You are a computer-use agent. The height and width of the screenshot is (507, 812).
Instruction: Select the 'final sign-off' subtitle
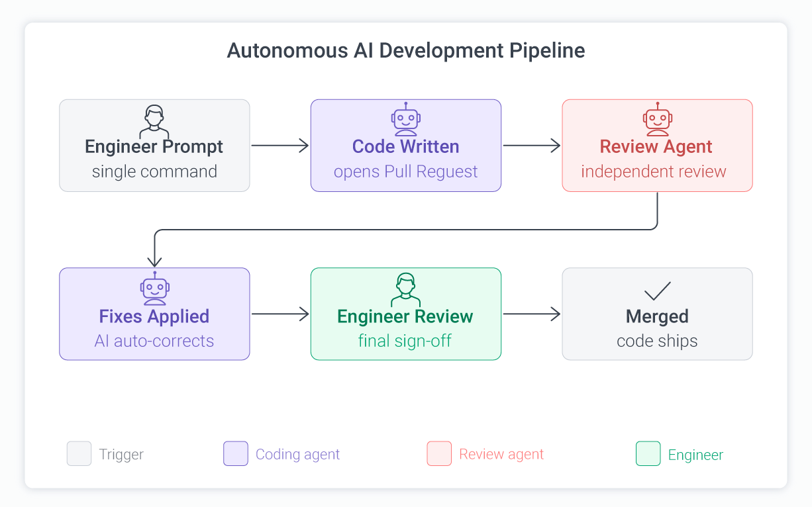pyautogui.click(x=405, y=342)
